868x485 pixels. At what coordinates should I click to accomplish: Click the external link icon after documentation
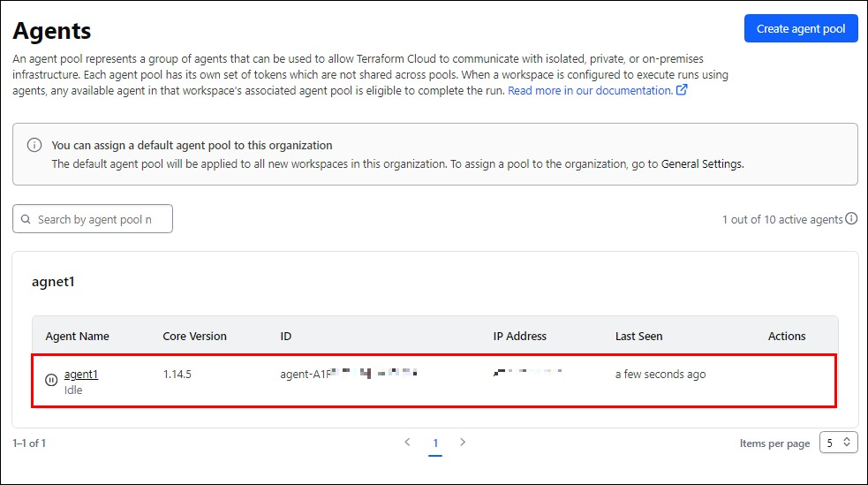[682, 90]
